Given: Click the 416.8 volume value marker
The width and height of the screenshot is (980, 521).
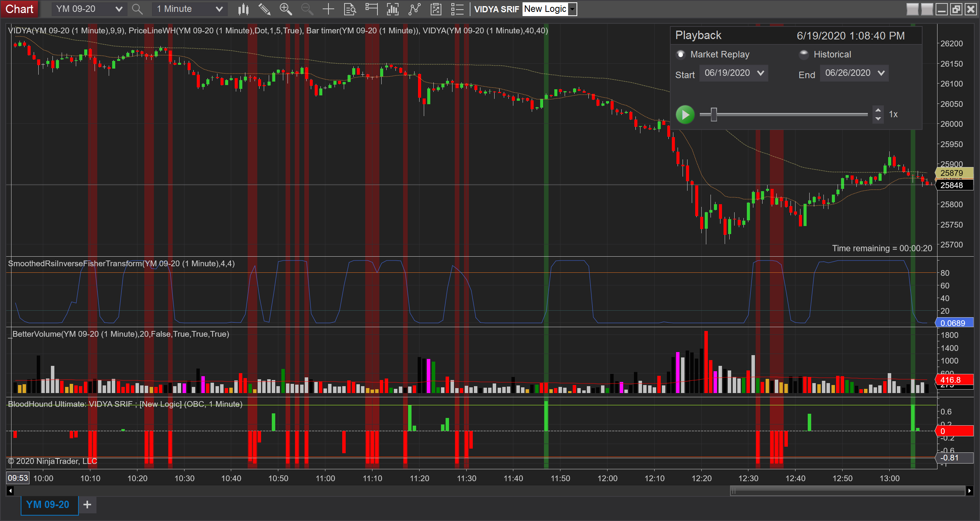Looking at the screenshot, I should (x=954, y=380).
